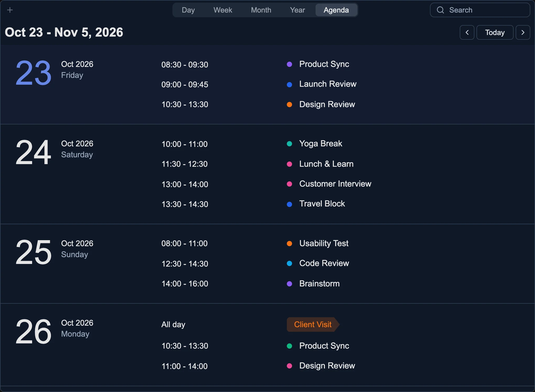
Task: Open the Client Visit all-day event
Action: point(313,325)
